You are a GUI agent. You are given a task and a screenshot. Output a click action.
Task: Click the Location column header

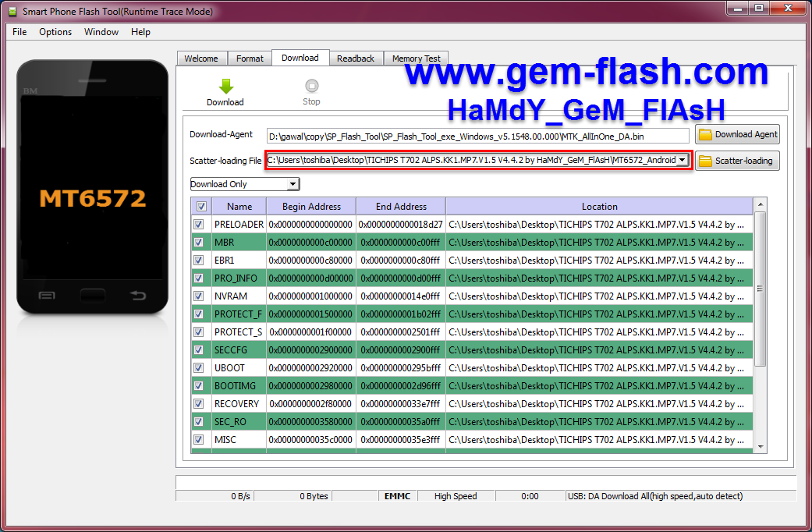599,207
